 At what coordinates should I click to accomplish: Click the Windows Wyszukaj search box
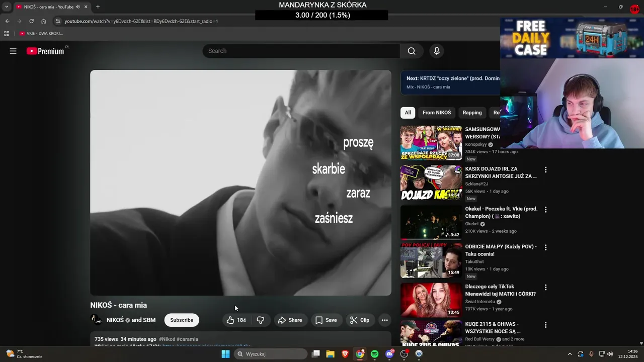pyautogui.click(x=270, y=354)
